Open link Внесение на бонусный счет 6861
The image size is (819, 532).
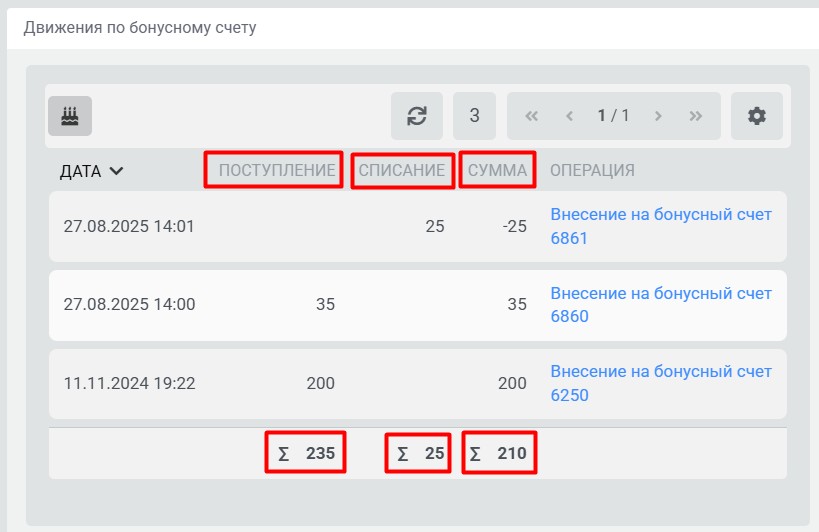[x=661, y=226]
